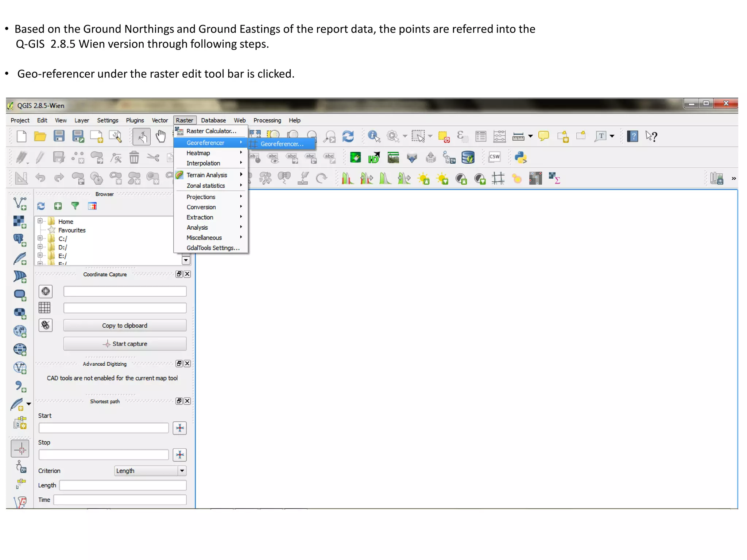Open the Vector menu
The width and height of the screenshot is (747, 560).
(x=160, y=120)
